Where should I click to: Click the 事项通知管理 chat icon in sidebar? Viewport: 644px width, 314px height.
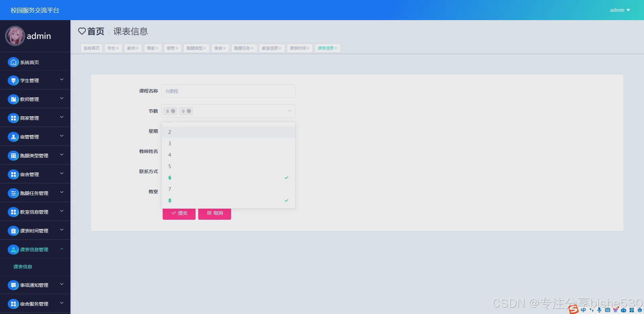coord(13,285)
